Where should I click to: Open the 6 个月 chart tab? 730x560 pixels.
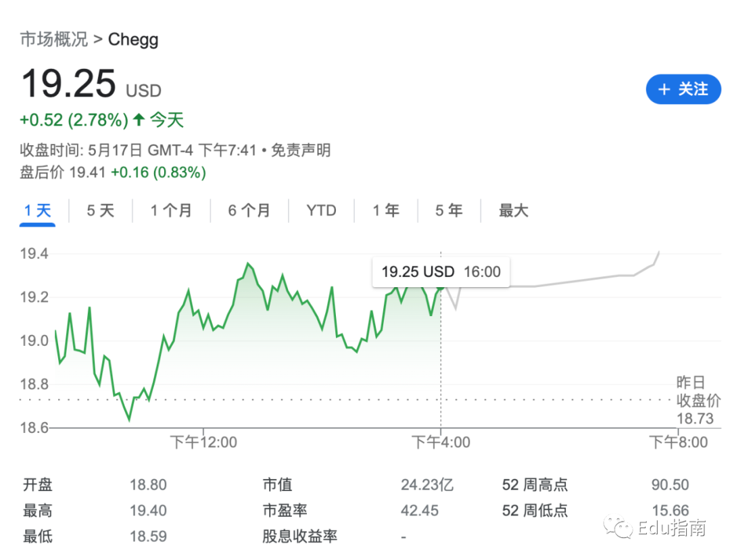pos(249,211)
